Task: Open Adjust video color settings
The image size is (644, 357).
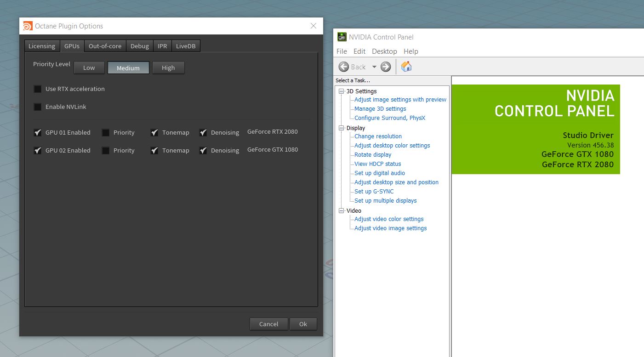Action: tap(389, 219)
